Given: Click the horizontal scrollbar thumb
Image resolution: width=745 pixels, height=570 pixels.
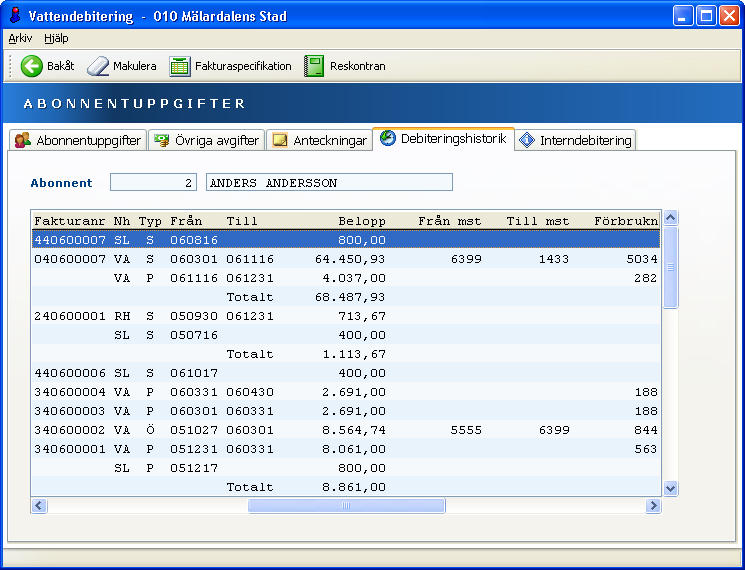Looking at the screenshot, I should click(x=346, y=506).
